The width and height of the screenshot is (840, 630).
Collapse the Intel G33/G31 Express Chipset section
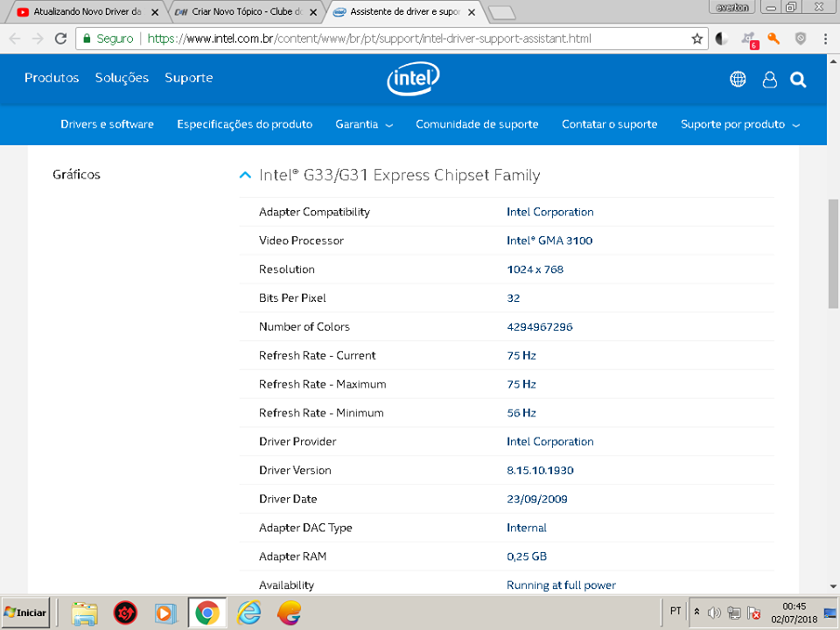(x=245, y=175)
